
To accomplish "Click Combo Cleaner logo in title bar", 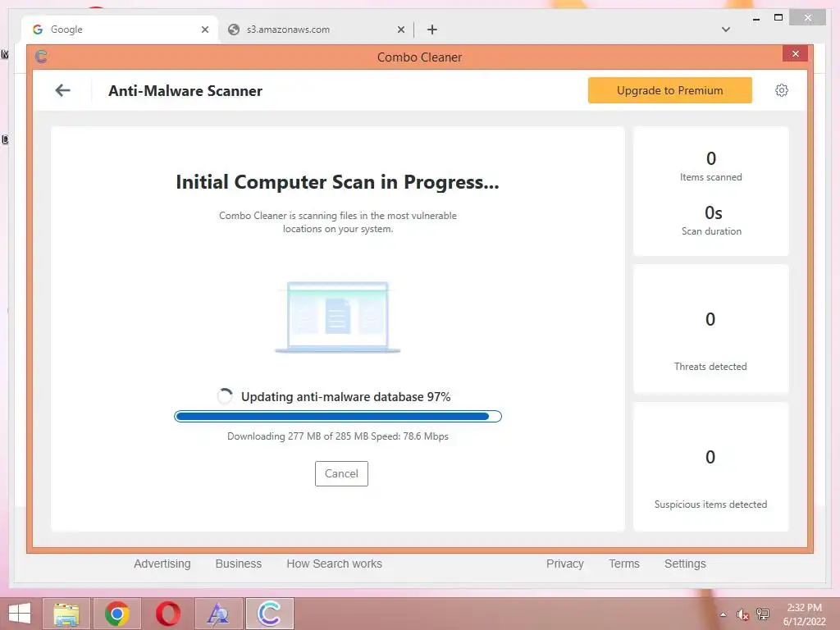I will pos(41,57).
